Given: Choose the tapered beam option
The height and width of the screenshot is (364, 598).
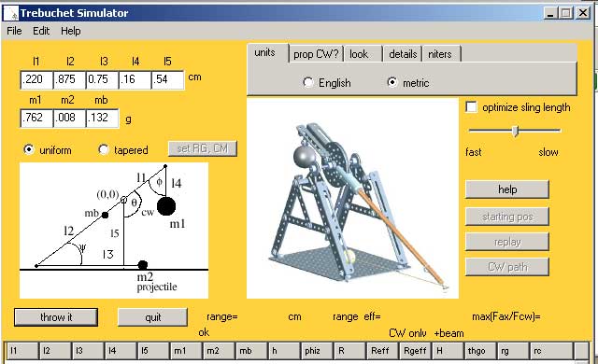Looking at the screenshot, I should (104, 149).
